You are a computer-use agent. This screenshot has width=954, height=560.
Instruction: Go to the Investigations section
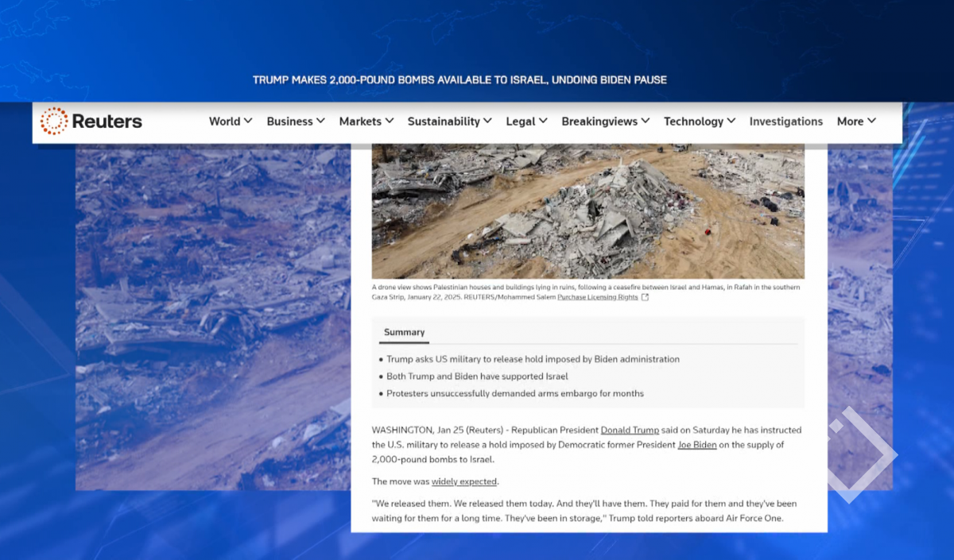point(785,122)
